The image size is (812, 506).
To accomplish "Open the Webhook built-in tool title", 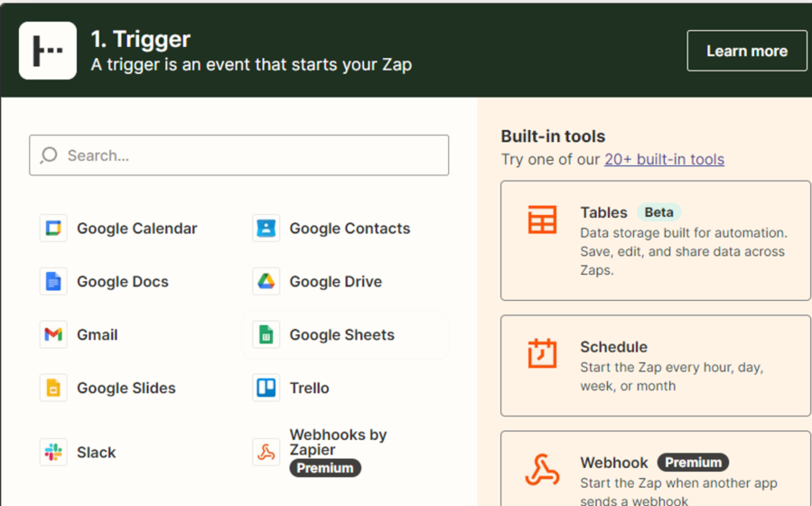I will point(614,463).
